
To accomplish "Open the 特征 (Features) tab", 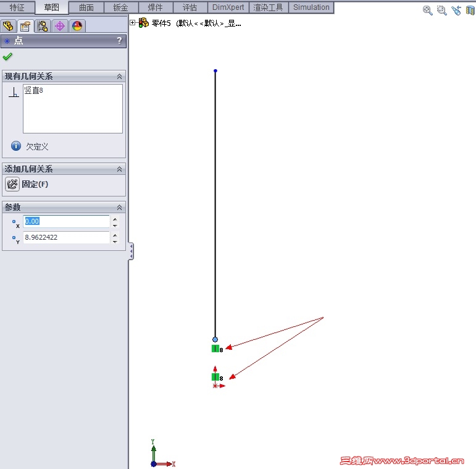I will [17, 7].
